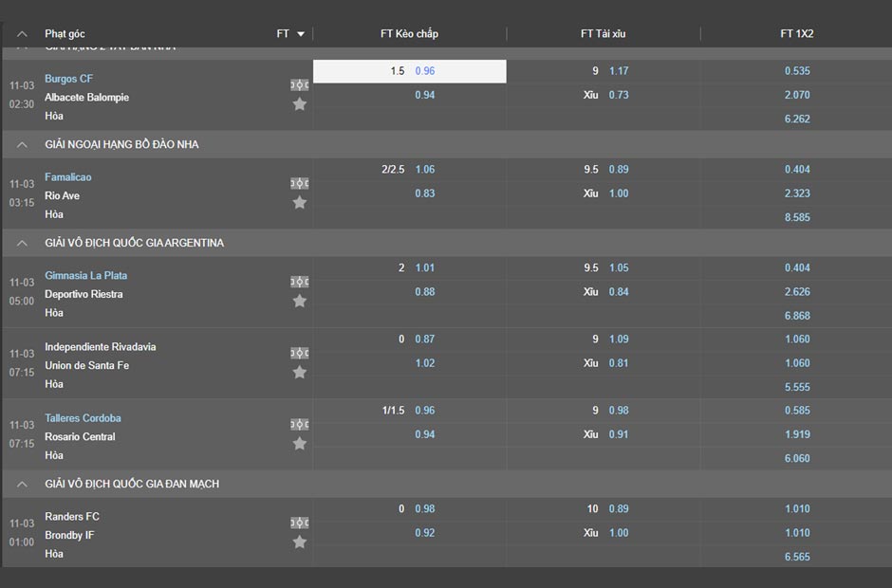Pick over 9 at 0.98 for Talleres
892x588 pixels.
click(619, 411)
